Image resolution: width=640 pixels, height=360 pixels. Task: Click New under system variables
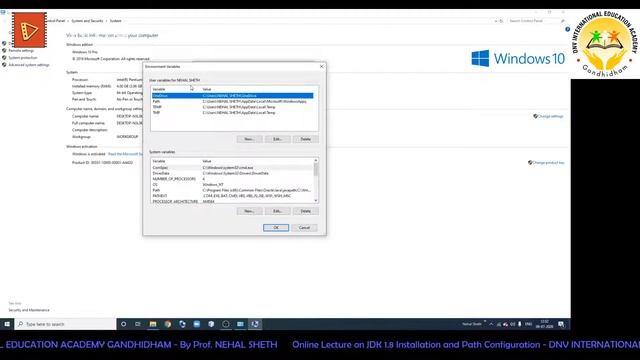pyautogui.click(x=249, y=211)
